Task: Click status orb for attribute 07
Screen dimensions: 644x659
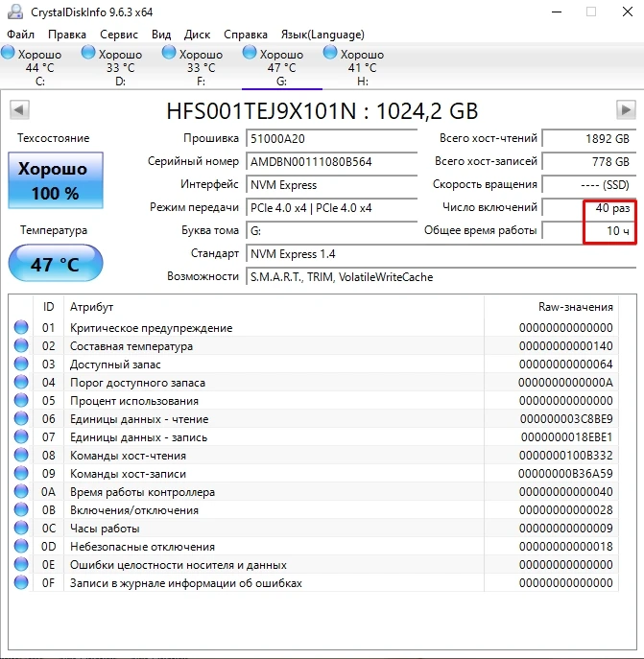Action: pos(21,436)
